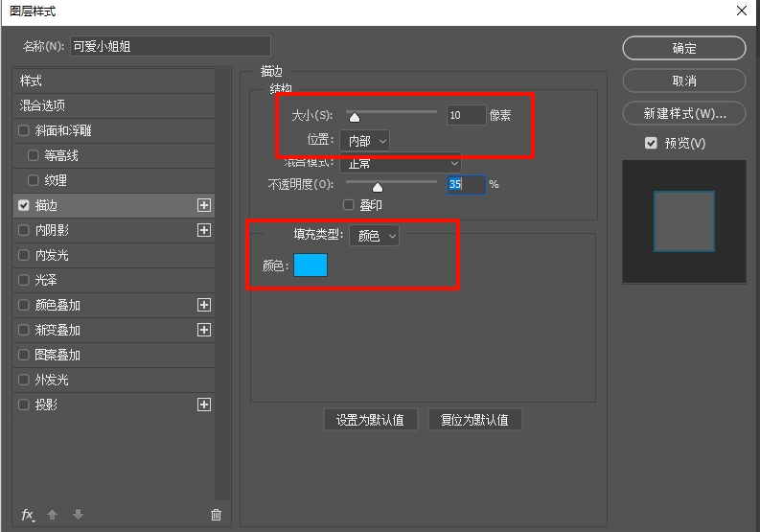Select 样式 at the top of list
The height and width of the screenshot is (532, 760).
32,81
